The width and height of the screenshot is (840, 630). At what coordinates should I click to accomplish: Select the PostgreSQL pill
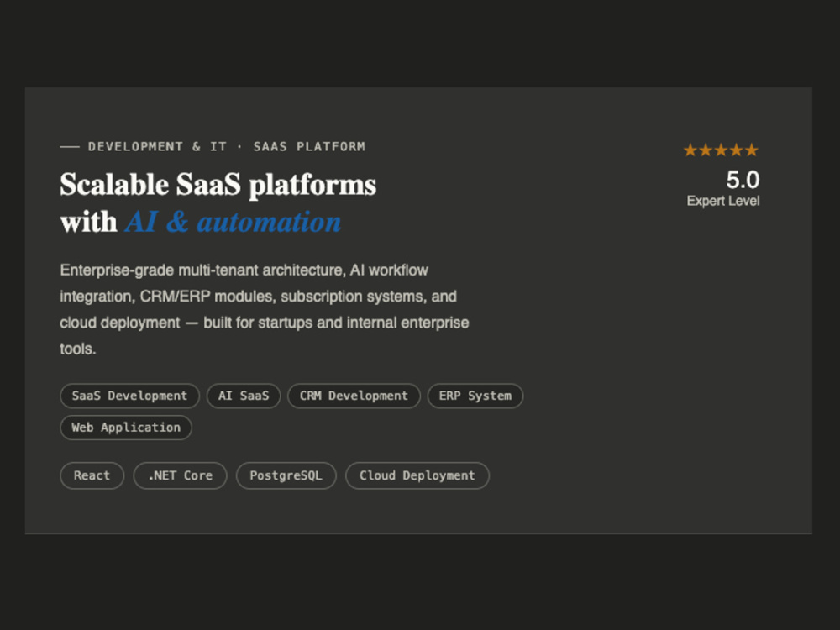286,475
